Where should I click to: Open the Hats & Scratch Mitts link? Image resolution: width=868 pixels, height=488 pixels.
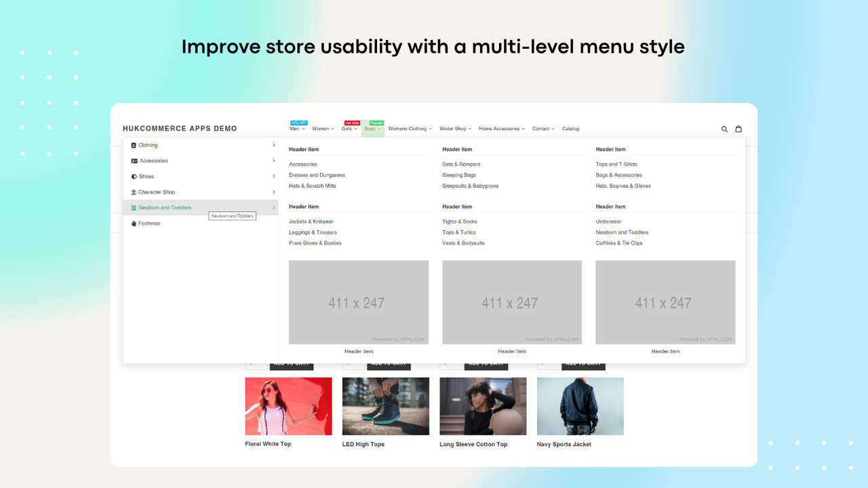(x=312, y=186)
